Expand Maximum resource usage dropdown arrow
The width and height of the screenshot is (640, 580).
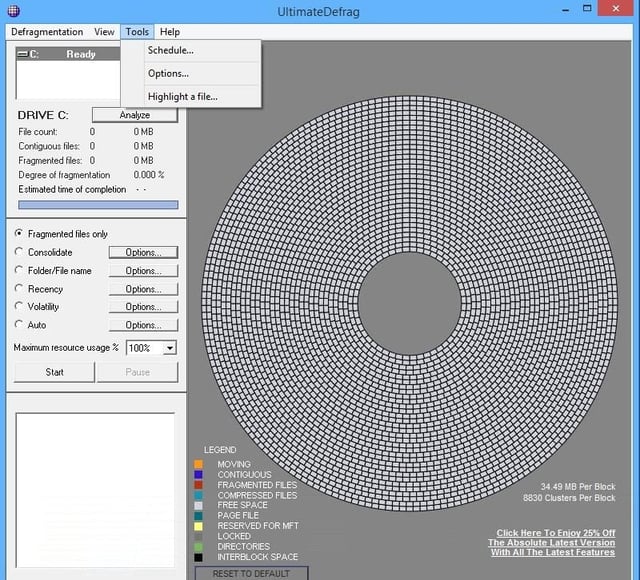click(x=170, y=348)
